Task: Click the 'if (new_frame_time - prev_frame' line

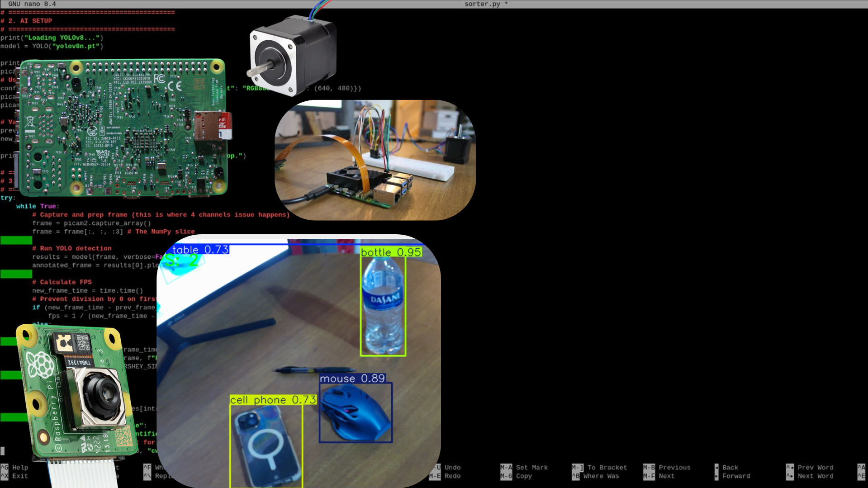Action: point(94,308)
